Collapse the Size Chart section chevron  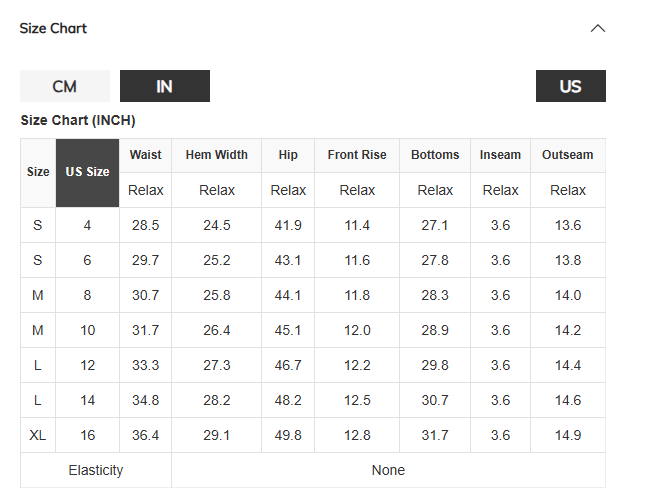click(597, 29)
